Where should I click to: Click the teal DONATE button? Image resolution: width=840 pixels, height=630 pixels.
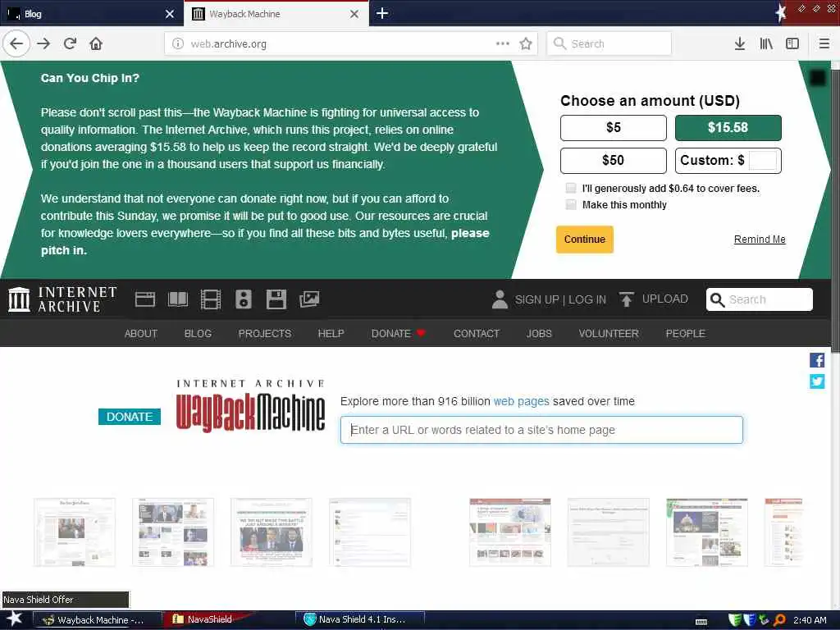pyautogui.click(x=130, y=416)
